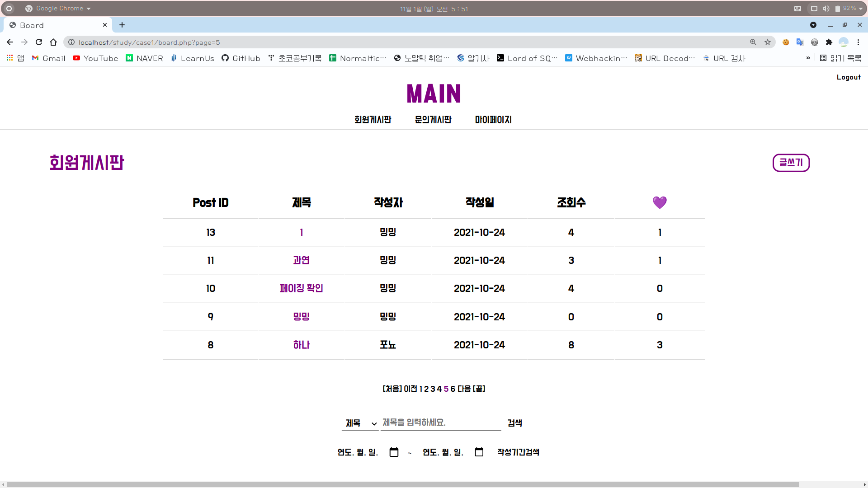Expand the hidden bookmarks overflow chevron

[x=808, y=58]
